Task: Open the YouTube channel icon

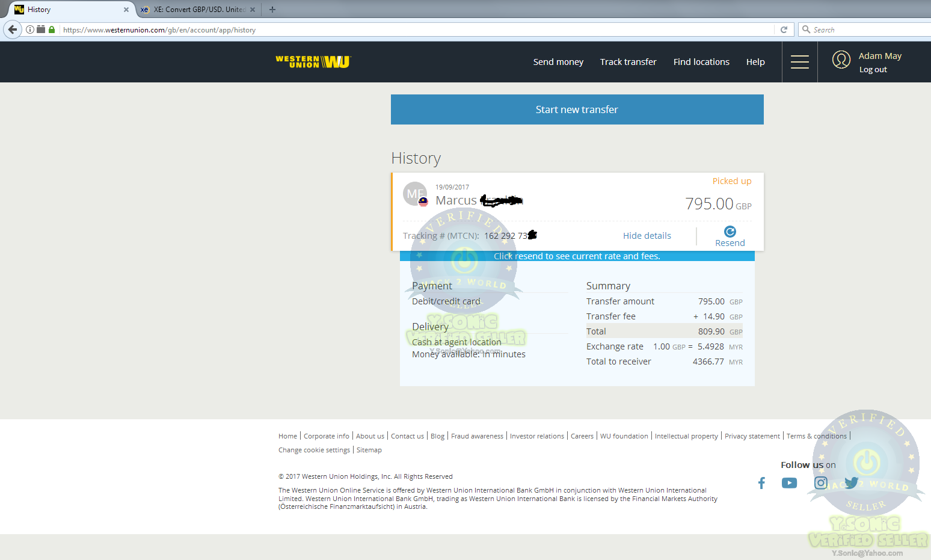Action: tap(789, 483)
